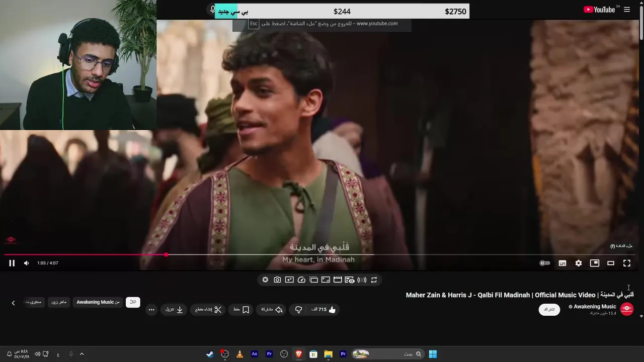Switch to miniplayer mode
Viewport: 644px width, 362px height.
[x=595, y=263]
